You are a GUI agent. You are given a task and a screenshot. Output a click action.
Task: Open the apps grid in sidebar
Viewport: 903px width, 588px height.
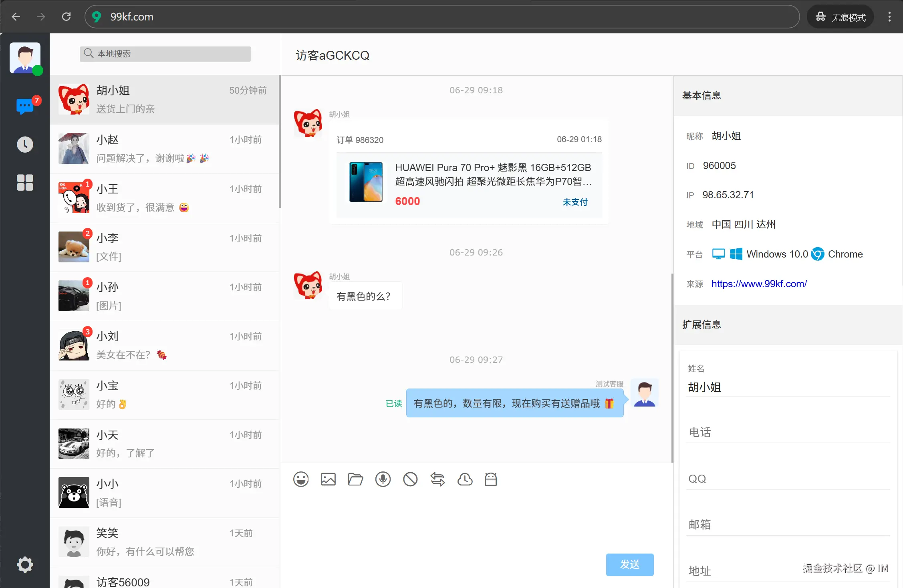25,182
